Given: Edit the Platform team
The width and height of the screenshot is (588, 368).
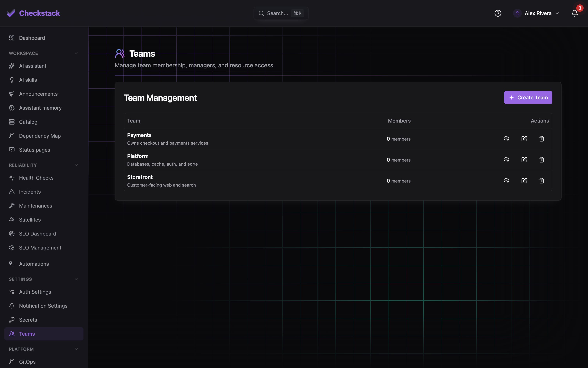Looking at the screenshot, I should point(524,160).
